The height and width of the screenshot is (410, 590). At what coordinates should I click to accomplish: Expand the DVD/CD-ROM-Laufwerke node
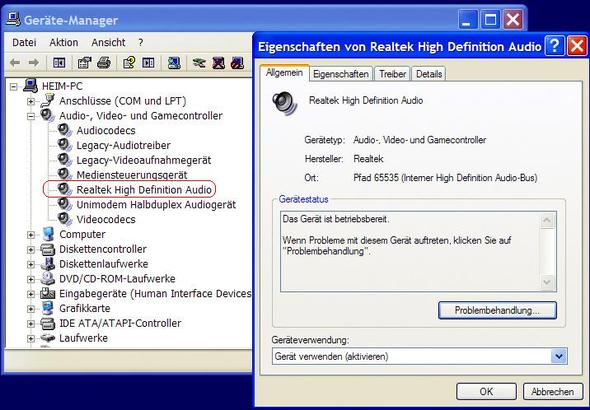click(x=31, y=279)
